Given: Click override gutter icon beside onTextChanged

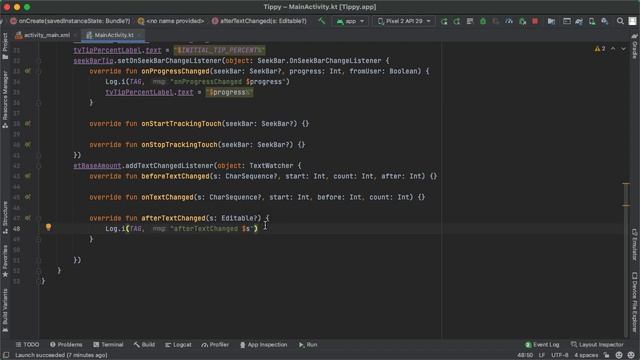Looking at the screenshot, I should click(x=27, y=197).
